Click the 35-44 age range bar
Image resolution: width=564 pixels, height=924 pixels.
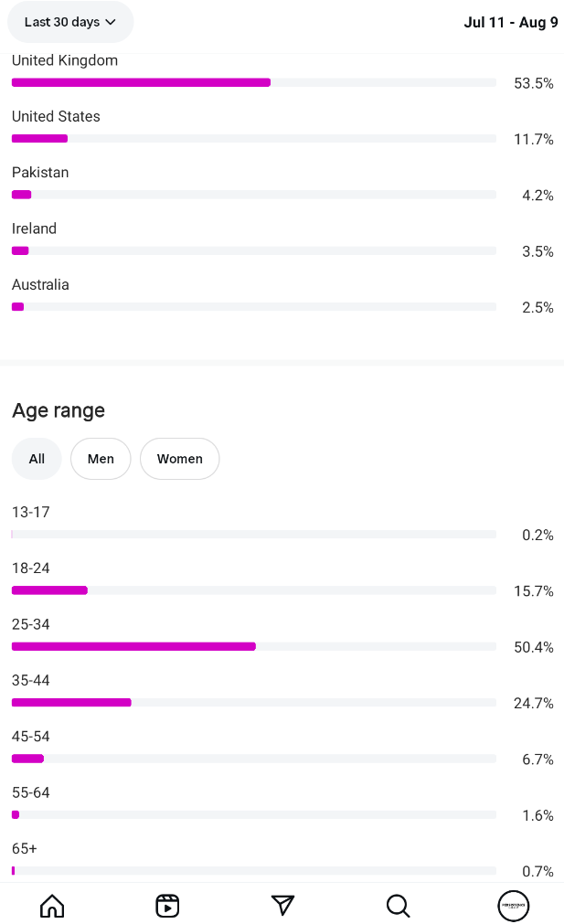[x=71, y=703]
